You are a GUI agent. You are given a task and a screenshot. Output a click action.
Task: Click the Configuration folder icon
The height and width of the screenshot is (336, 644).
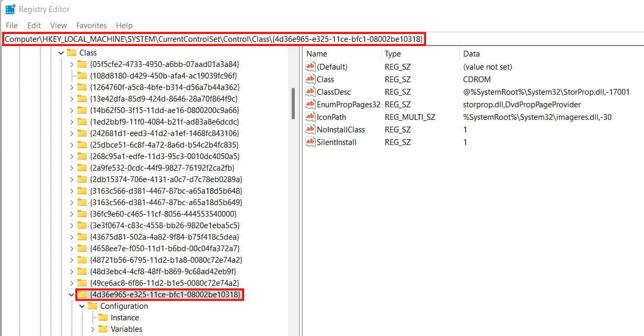tap(93, 306)
